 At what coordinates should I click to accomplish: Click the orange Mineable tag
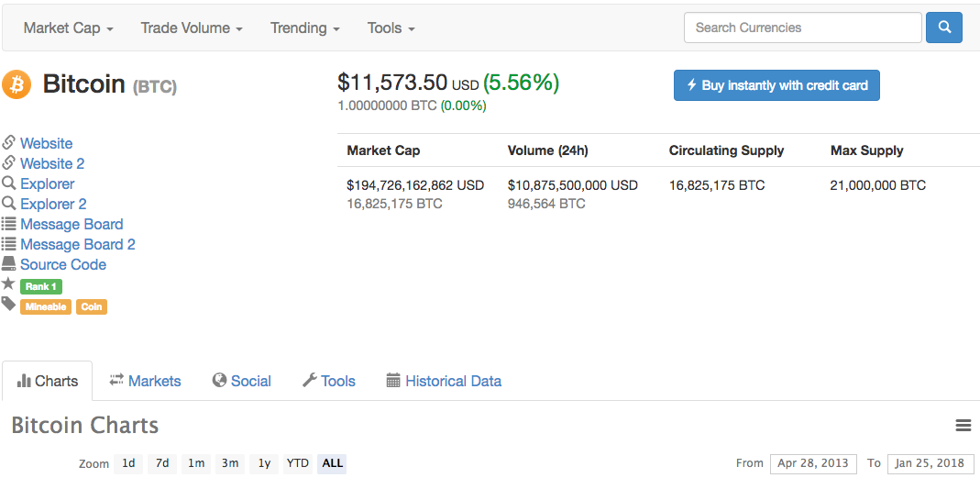46,307
